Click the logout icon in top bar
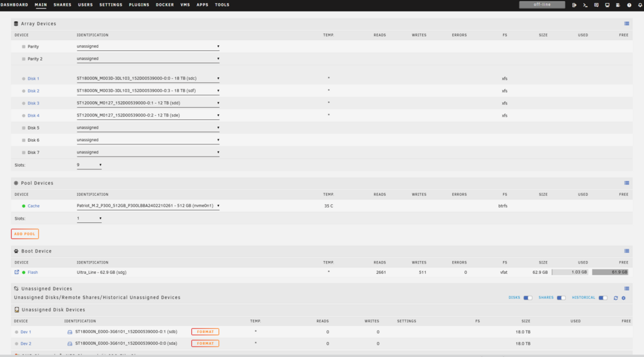This screenshot has width=644, height=357. click(x=574, y=5)
